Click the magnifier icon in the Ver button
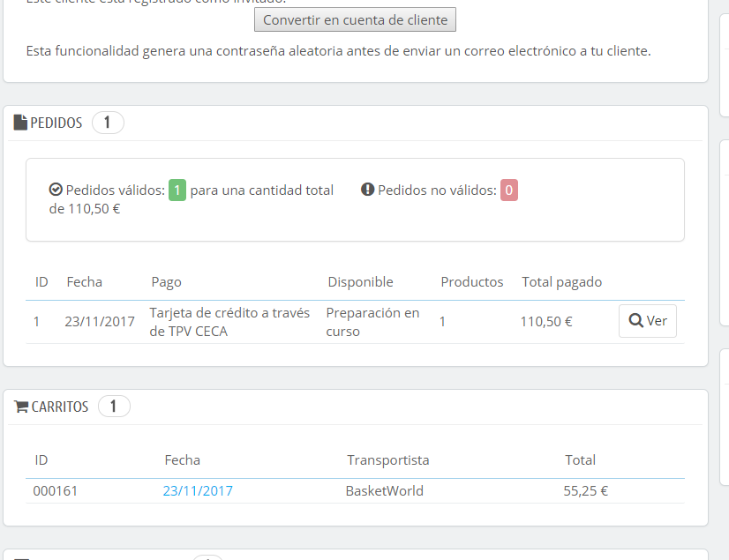The height and width of the screenshot is (560, 729). [635, 321]
